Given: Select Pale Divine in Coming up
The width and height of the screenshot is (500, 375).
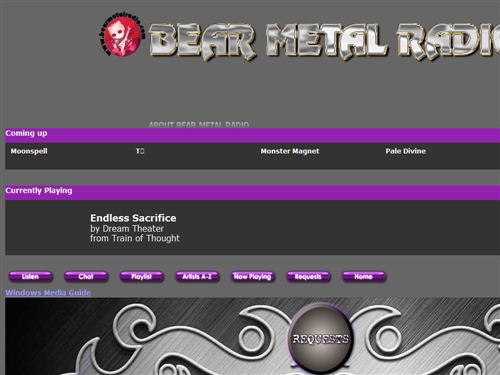Looking at the screenshot, I should [x=405, y=151].
